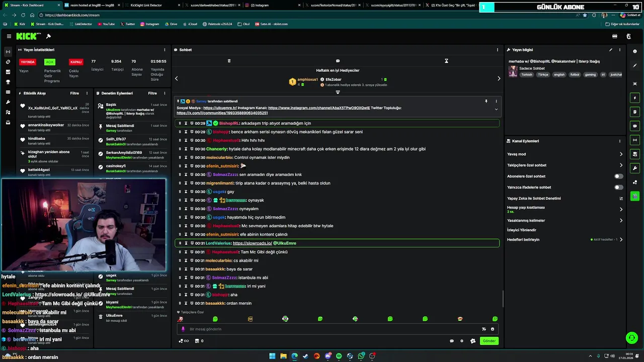Unpin the pinned message using pin icon
The width and height of the screenshot is (644, 362).
click(486, 101)
